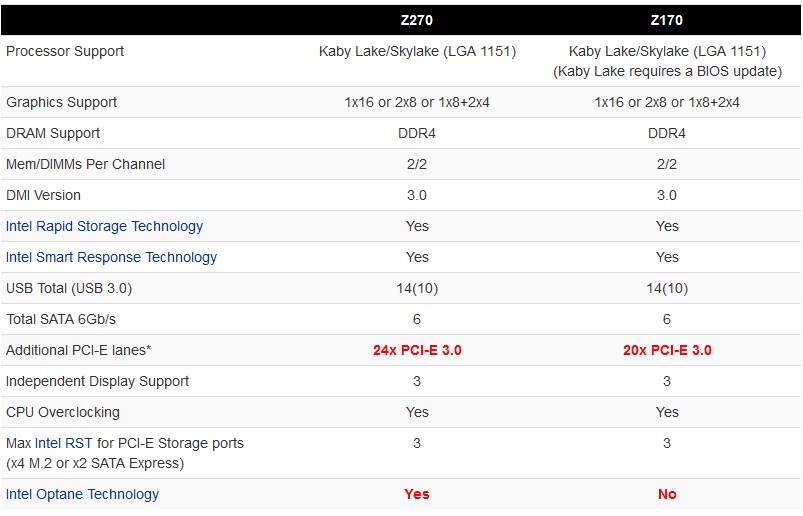Viewport: 803px width, 516px height.
Task: Click the DRAM Support row label
Action: [53, 133]
